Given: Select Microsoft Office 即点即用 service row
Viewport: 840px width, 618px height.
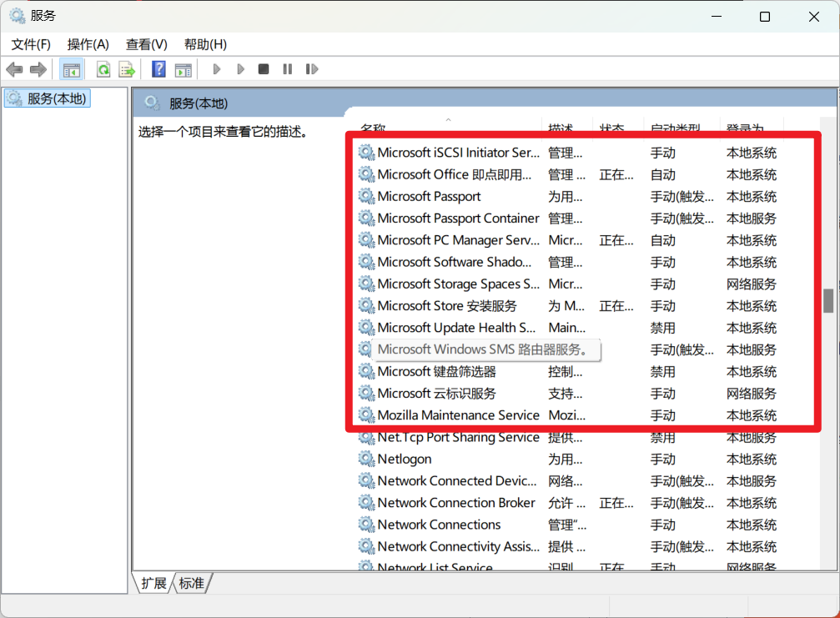Looking at the screenshot, I should pyautogui.click(x=586, y=174).
